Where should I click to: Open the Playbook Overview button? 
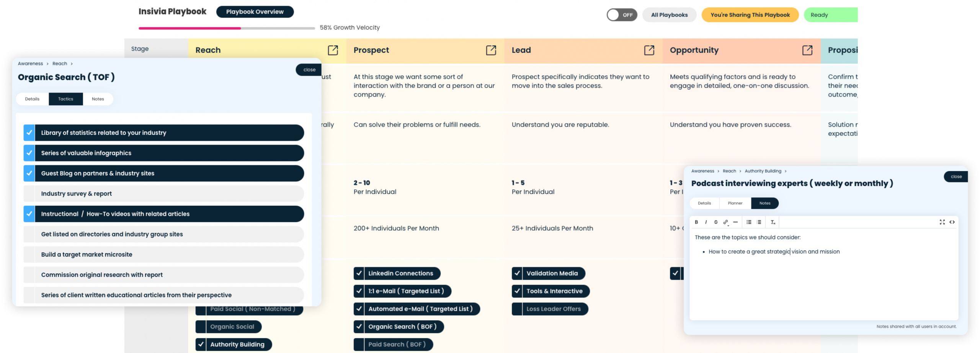point(255,12)
